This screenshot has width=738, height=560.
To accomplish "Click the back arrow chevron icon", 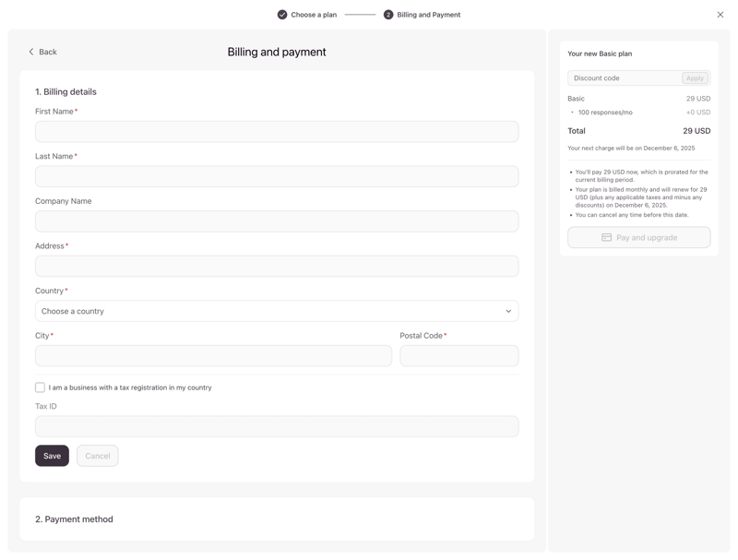I will coord(30,52).
